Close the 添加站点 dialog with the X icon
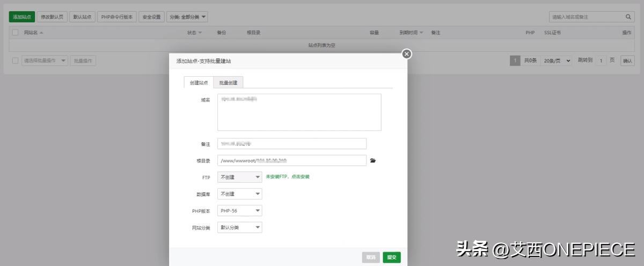Image resolution: width=644 pixels, height=266 pixels. click(x=407, y=54)
